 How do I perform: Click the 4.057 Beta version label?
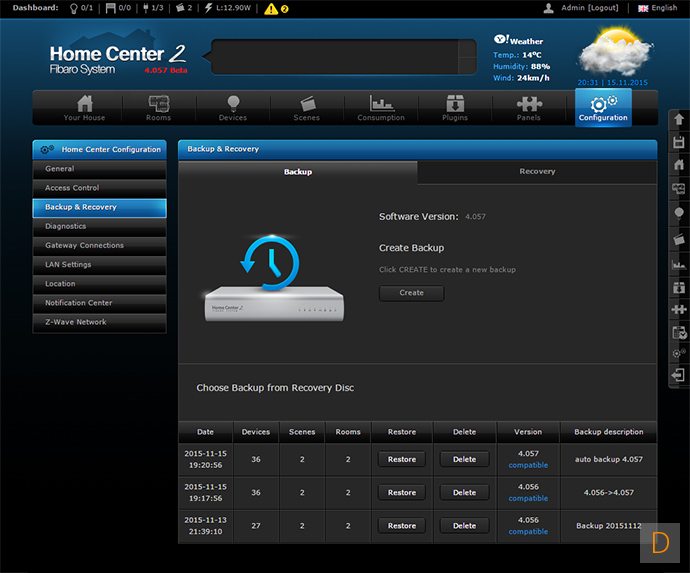tap(166, 70)
